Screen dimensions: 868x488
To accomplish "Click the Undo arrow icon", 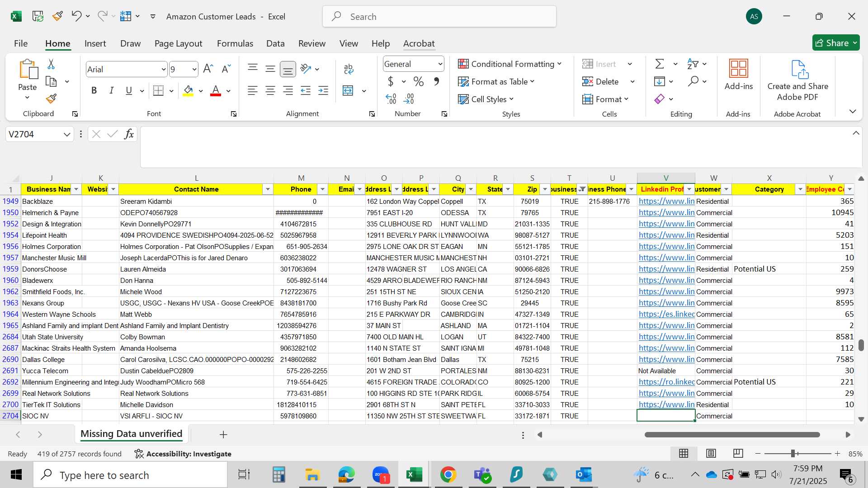I will coord(76,16).
